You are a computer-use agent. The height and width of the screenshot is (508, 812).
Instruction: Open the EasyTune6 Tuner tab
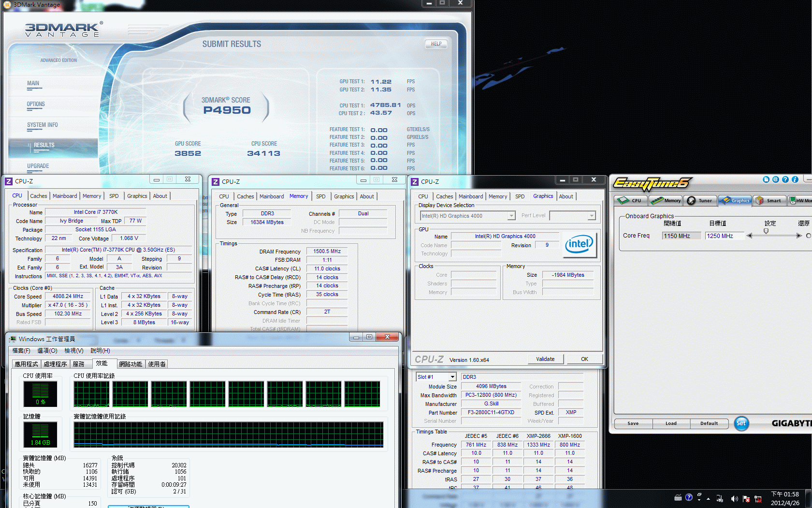(700, 200)
